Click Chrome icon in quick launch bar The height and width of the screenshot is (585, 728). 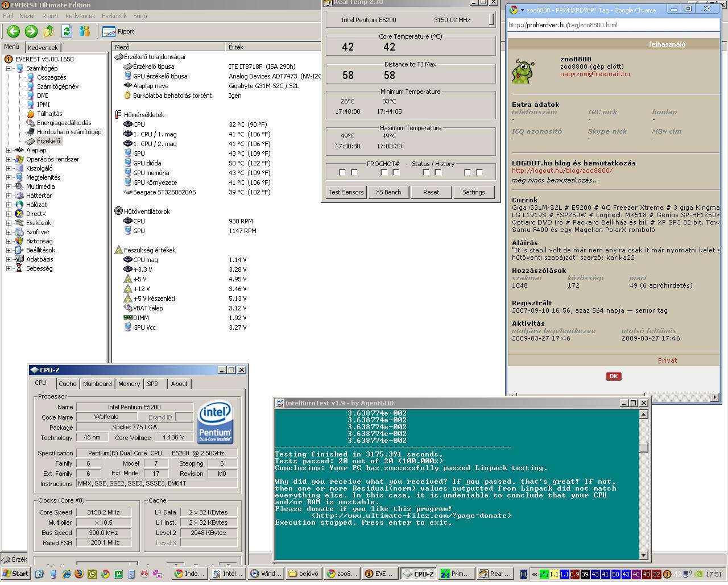pos(105,574)
